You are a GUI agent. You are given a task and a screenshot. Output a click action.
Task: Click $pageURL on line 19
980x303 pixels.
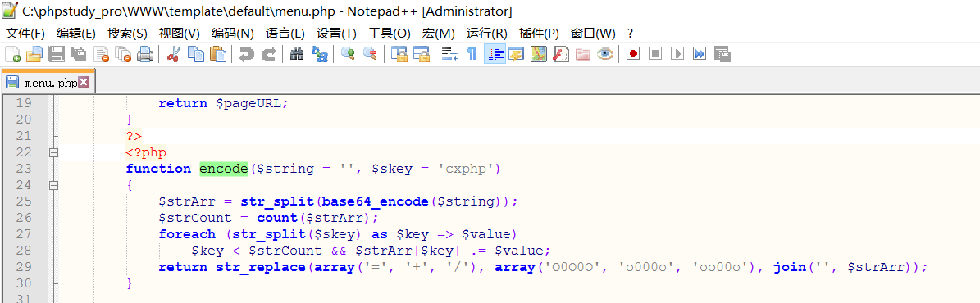point(248,103)
